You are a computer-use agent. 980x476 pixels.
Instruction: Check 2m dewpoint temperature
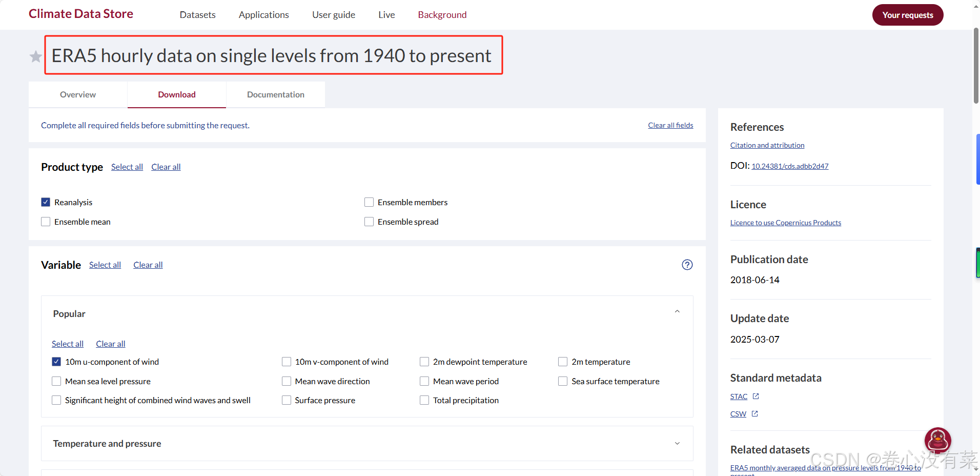click(x=424, y=362)
